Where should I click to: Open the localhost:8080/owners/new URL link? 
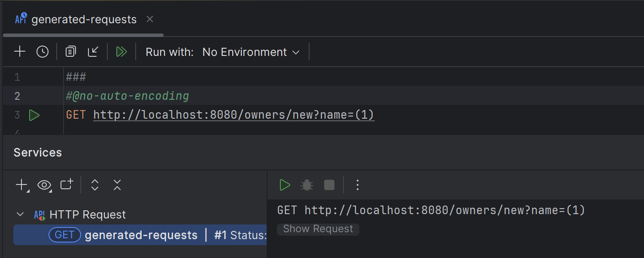(234, 115)
